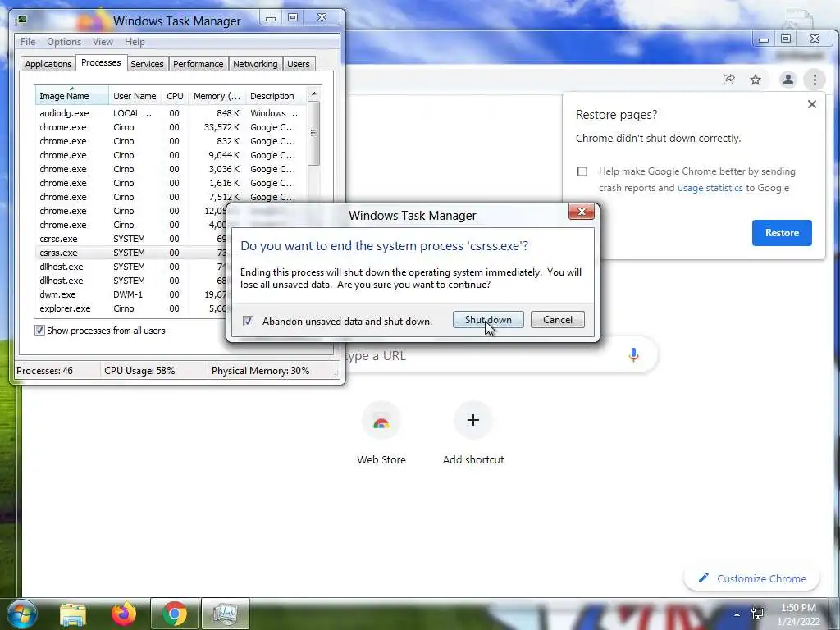
Task: Sort processes by CPU column
Action: pos(175,96)
